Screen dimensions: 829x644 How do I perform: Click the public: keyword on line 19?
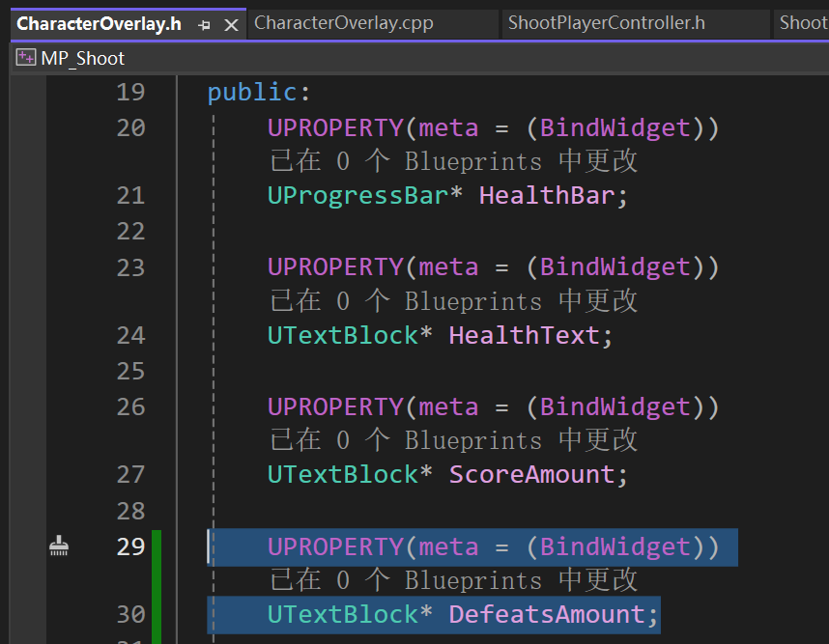point(259,93)
